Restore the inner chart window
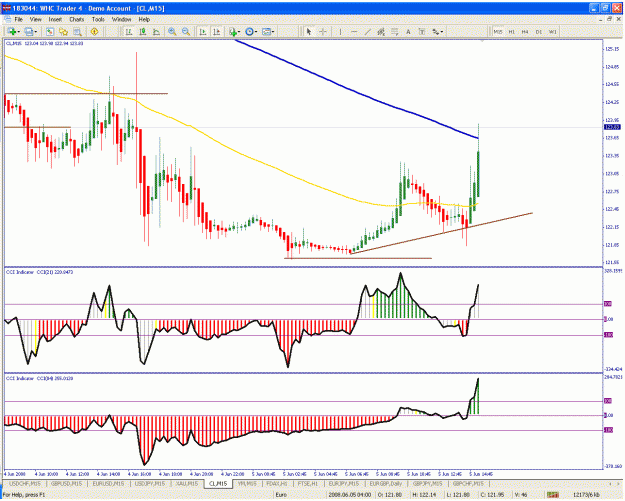Image resolution: width=625 pixels, height=501 pixels. (x=609, y=19)
